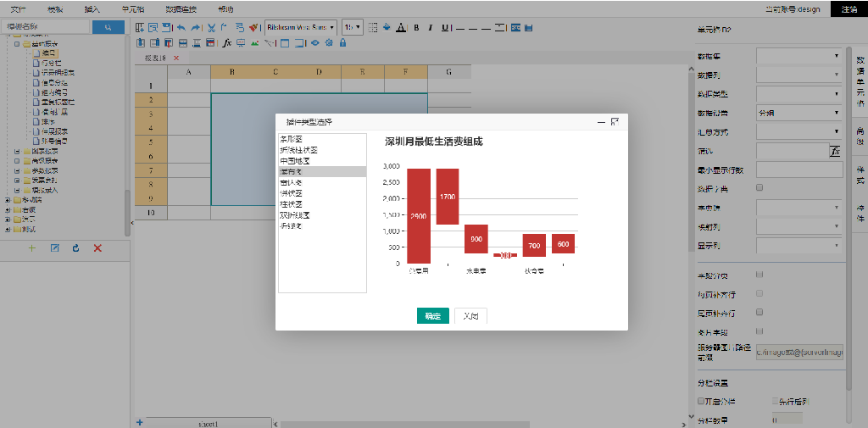The width and height of the screenshot is (868, 428).
Task: Toggle the 开启分栏 checkbox
Action: (x=701, y=401)
